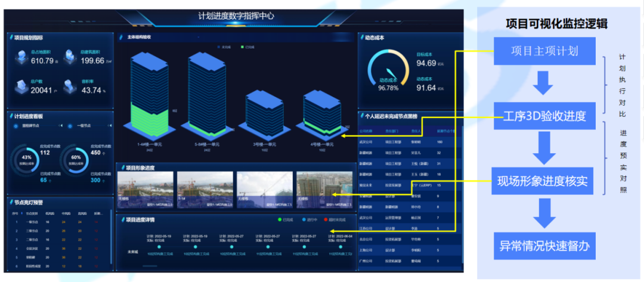Screen dimensions: 644x282
Task: Click the 异常情况快速督办 box
Action: click(x=544, y=246)
